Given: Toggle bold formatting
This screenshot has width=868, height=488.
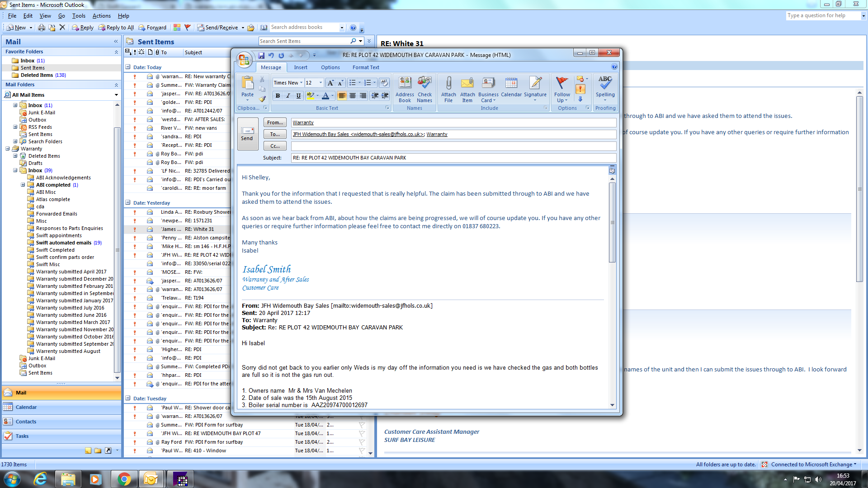Looking at the screenshot, I should [x=278, y=96].
